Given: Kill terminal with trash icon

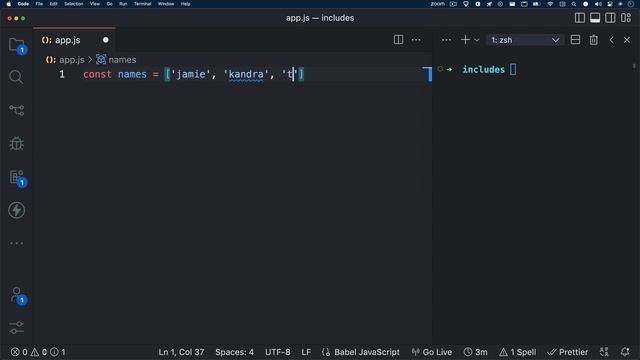Looking at the screenshot, I should 593,40.
